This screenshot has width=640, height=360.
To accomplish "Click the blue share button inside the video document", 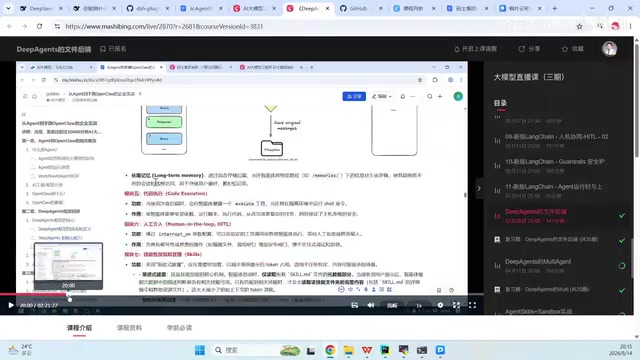I will 354,96.
